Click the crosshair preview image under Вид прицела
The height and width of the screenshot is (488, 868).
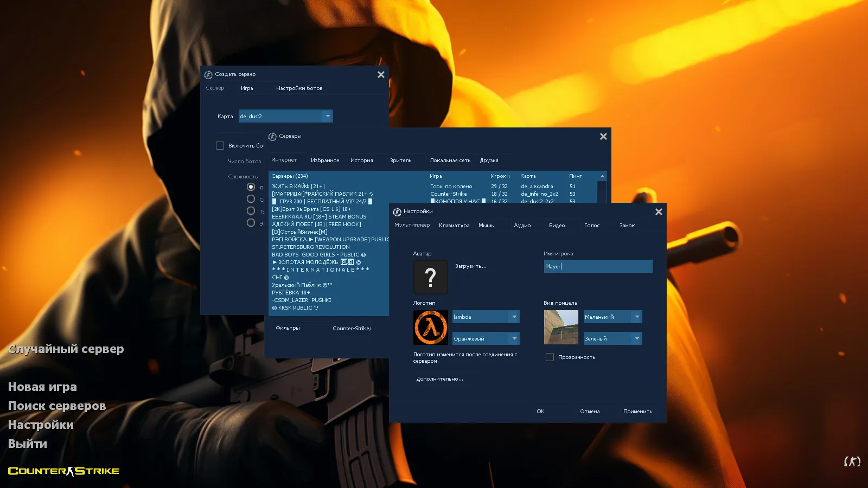coord(560,327)
